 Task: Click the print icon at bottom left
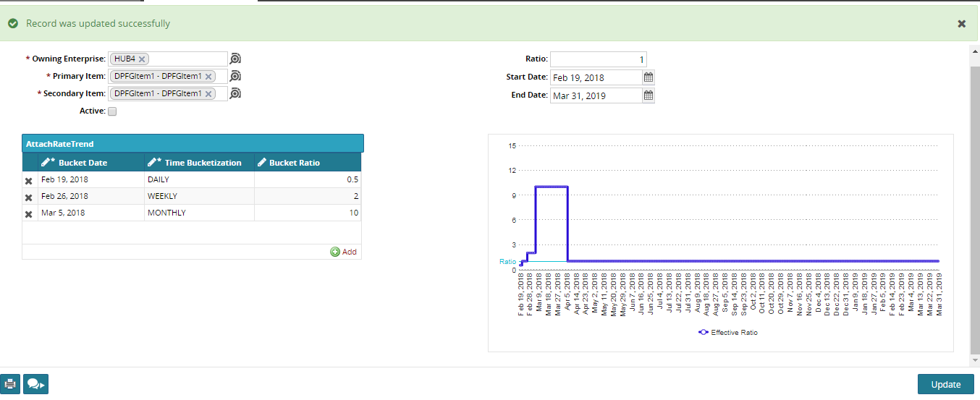click(x=10, y=384)
